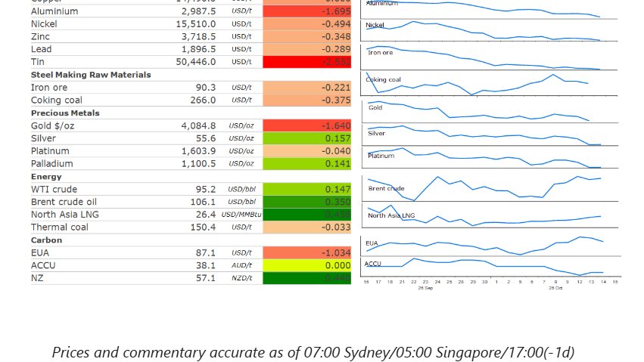644x362 pixels.
Task: Click Coking coal change -0.375
Action: 336,100
